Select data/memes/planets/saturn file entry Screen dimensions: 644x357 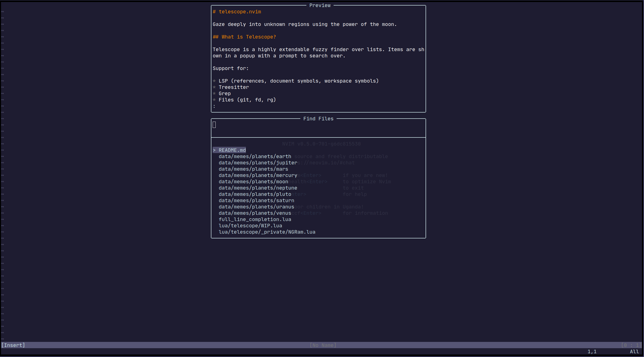coord(256,201)
